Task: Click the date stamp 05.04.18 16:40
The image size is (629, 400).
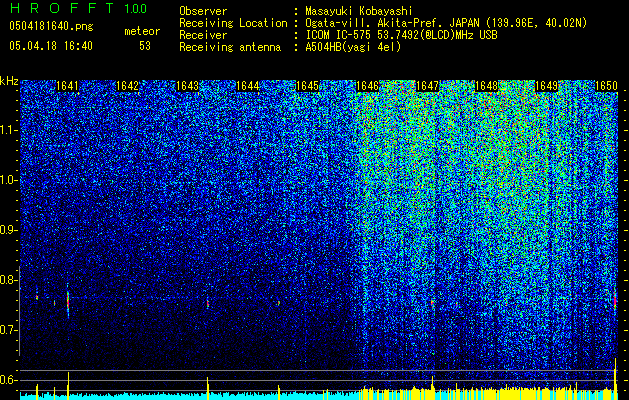Action: pos(51,46)
